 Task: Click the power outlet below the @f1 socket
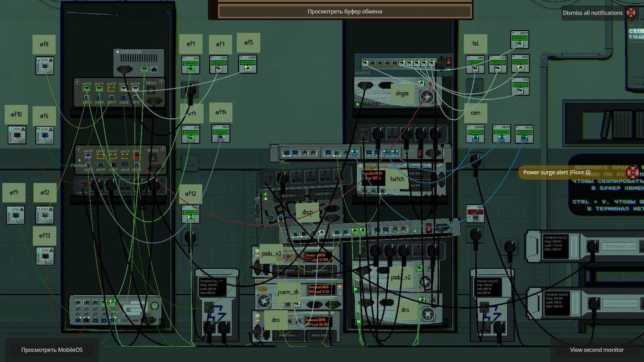point(190,89)
